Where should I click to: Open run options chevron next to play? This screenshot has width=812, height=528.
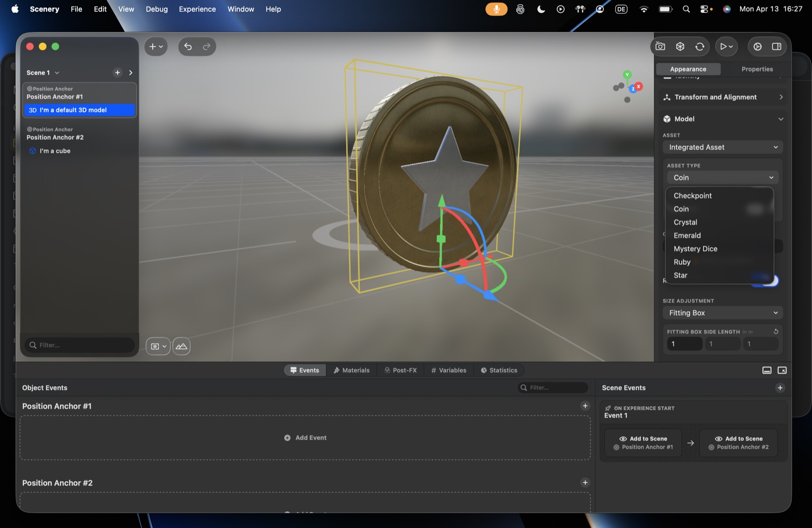[x=731, y=46]
